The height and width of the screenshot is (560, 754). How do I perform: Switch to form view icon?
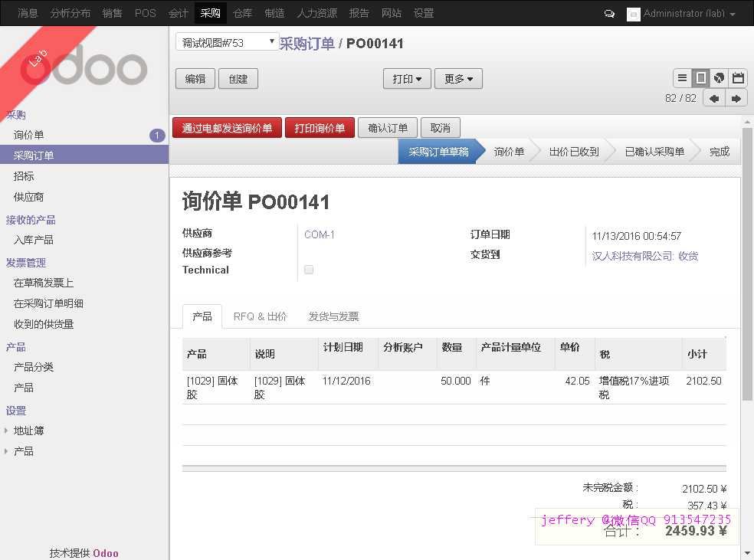tap(700, 78)
